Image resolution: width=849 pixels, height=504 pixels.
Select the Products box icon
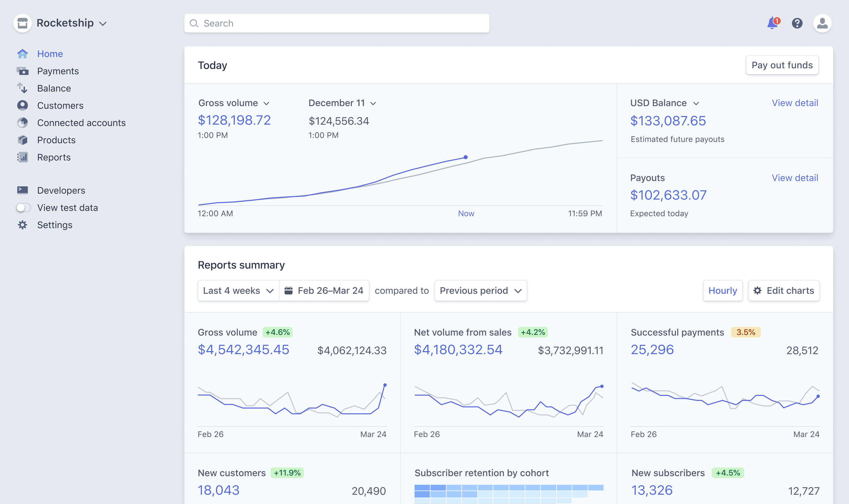[x=23, y=140]
